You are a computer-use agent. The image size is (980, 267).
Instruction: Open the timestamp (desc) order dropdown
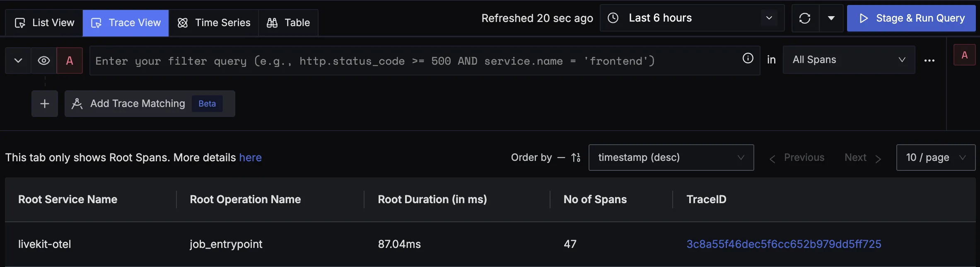point(671,158)
